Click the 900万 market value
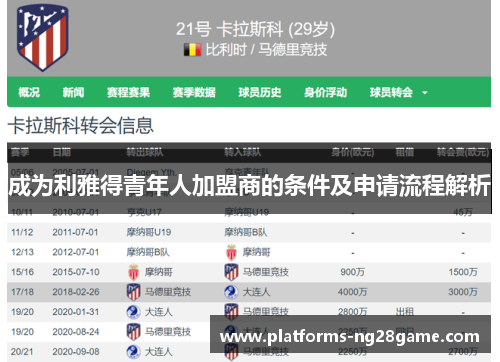The height and width of the screenshot is (362, 500). 353,272
